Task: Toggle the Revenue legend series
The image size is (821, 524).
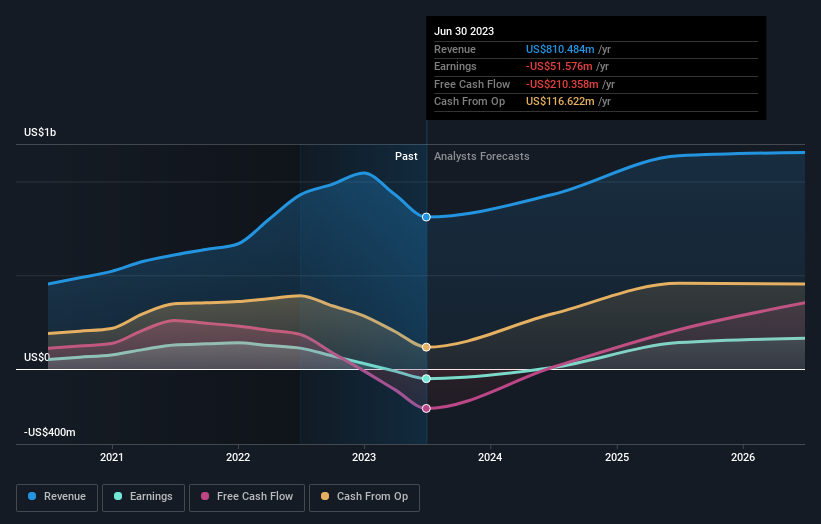Action: 57,497
